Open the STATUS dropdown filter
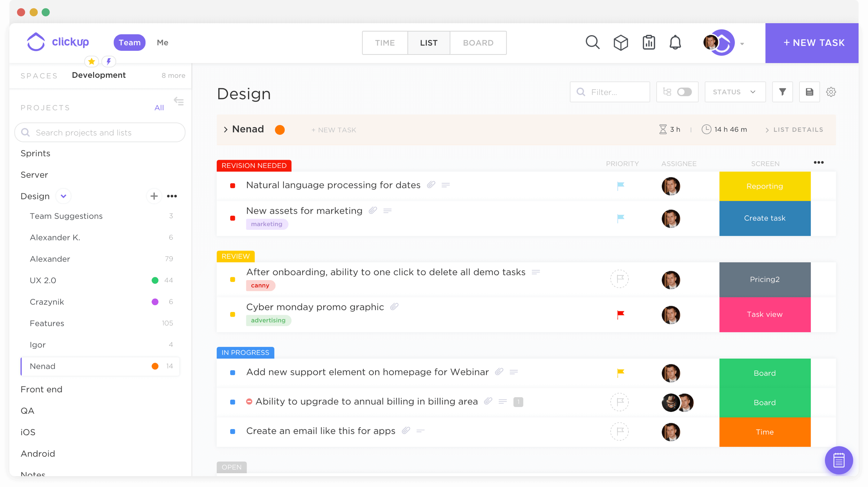The width and height of the screenshot is (868, 487). 734,91
